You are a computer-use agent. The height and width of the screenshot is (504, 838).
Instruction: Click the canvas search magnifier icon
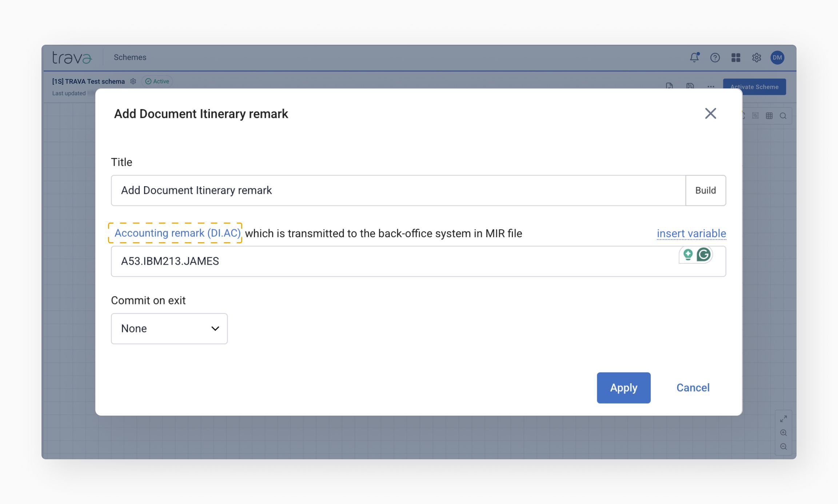coord(783,116)
